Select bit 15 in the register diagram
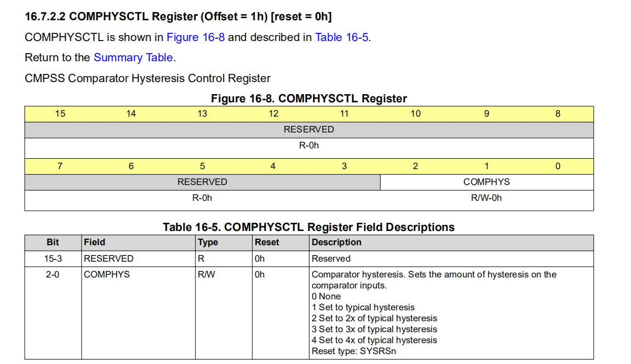The width and height of the screenshot is (631, 364). (x=60, y=114)
